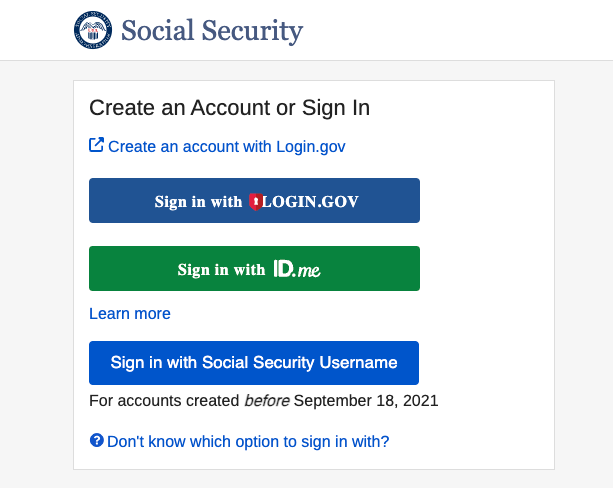
Task: Open the "Create an account with Login.gov" link
Action: tap(226, 146)
